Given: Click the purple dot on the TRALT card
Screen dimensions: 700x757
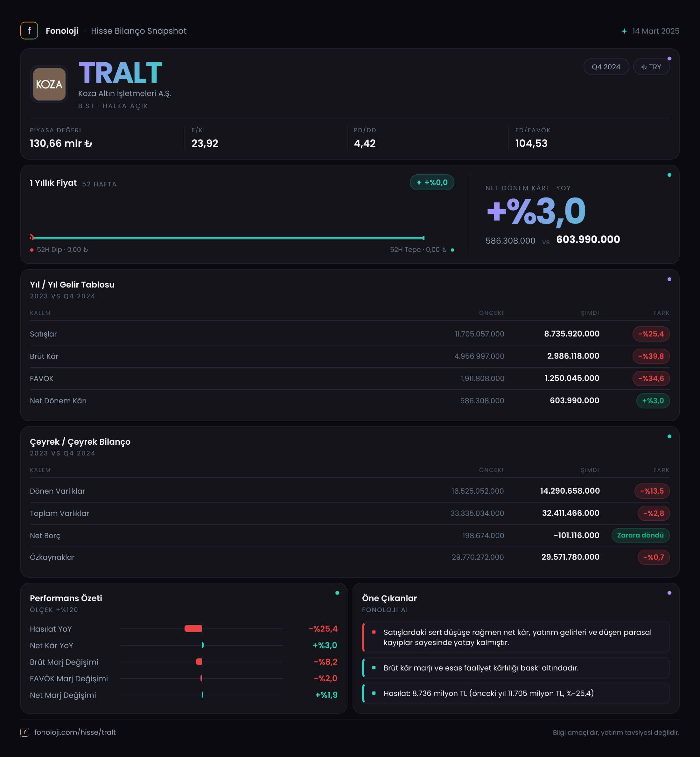Looking at the screenshot, I should (x=669, y=59).
